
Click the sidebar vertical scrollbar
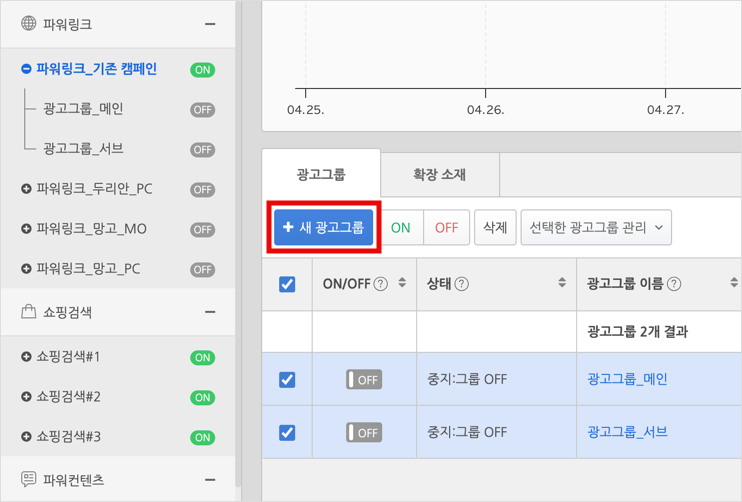pos(238,244)
